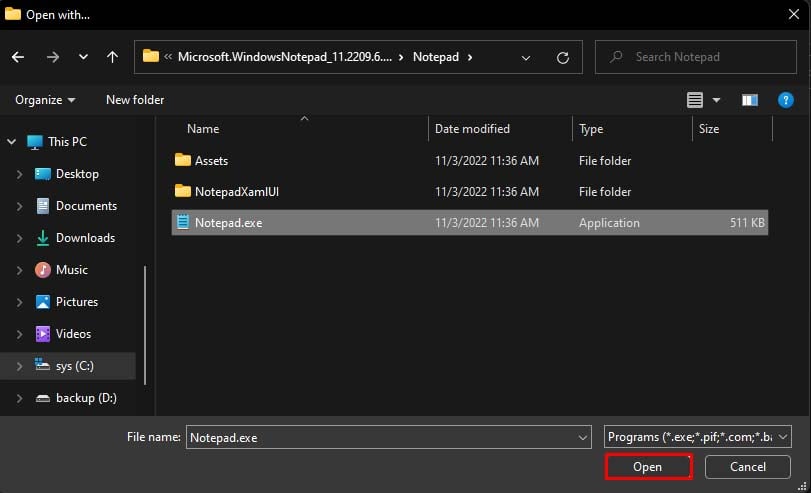Select Downloads in the sidebar
Image resolution: width=811 pixels, height=493 pixels.
85,238
